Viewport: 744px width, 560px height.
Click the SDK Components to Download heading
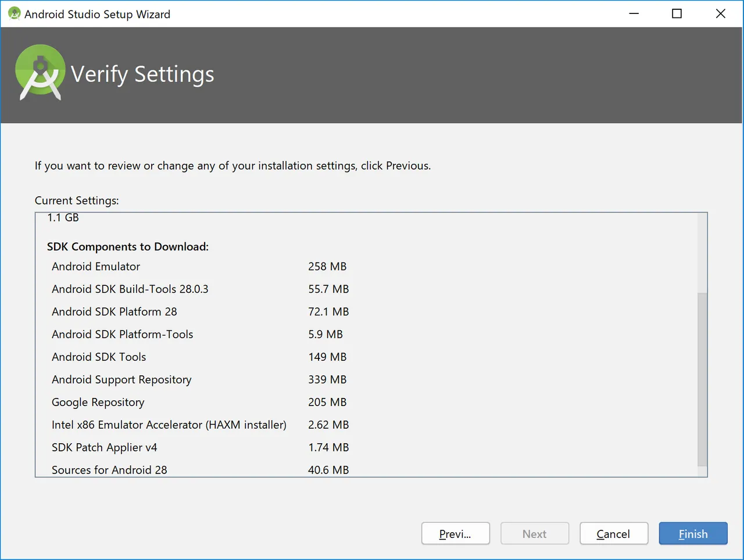click(128, 246)
